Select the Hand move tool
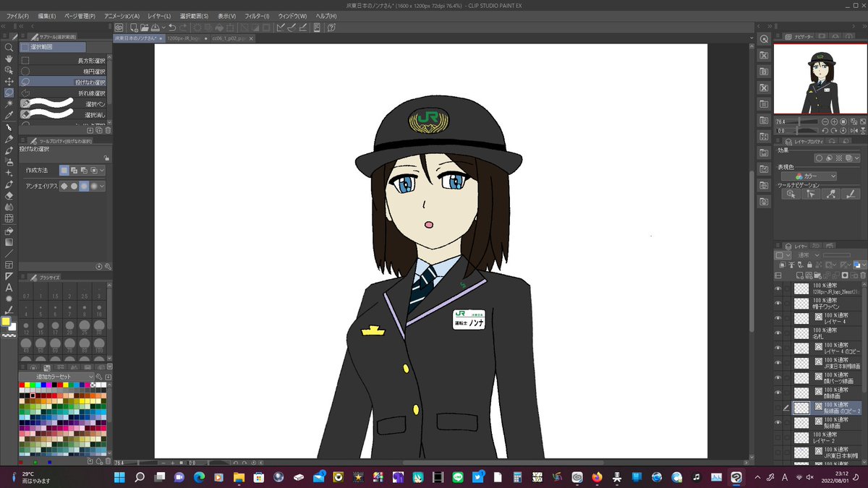Image resolution: width=868 pixels, height=488 pixels. point(9,59)
